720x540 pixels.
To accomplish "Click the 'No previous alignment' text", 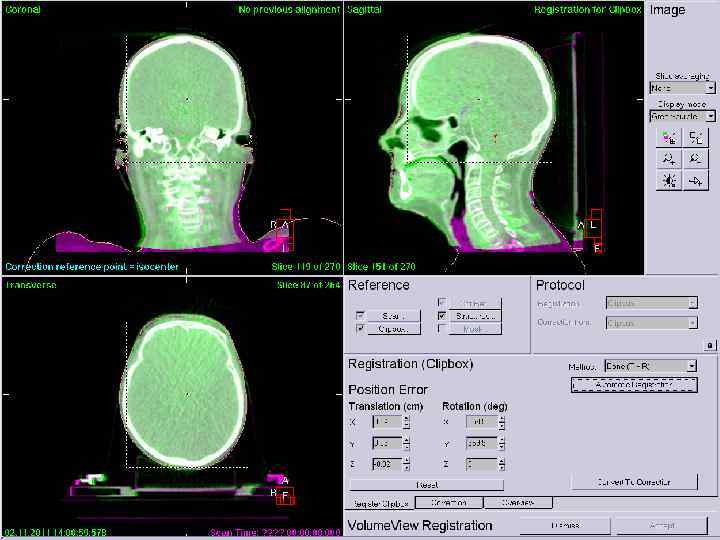I will pyautogui.click(x=289, y=9).
